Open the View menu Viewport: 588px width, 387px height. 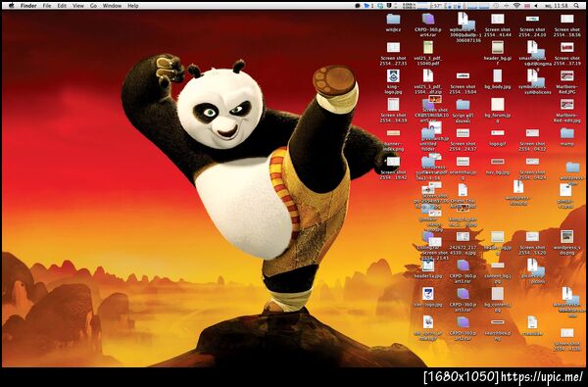click(78, 6)
